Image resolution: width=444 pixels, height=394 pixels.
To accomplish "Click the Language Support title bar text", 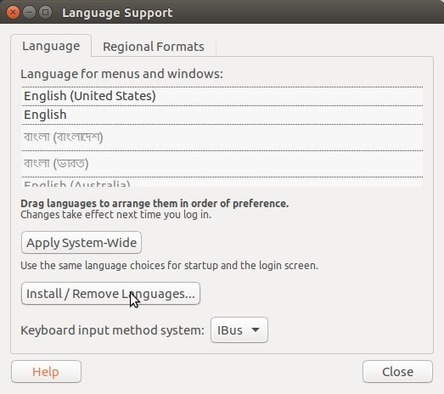I will (x=117, y=13).
